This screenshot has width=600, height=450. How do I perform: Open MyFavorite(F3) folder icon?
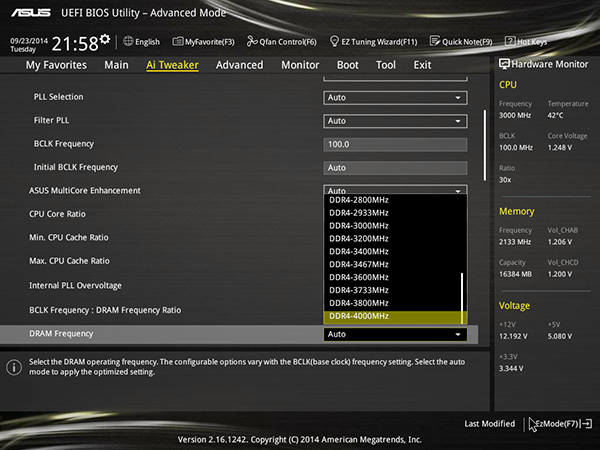pos(178,41)
